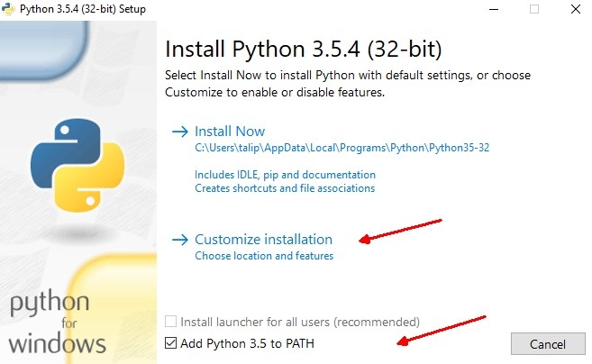Click the greyed-out maximize button
Screen dimensions: 592x364
(534, 9)
